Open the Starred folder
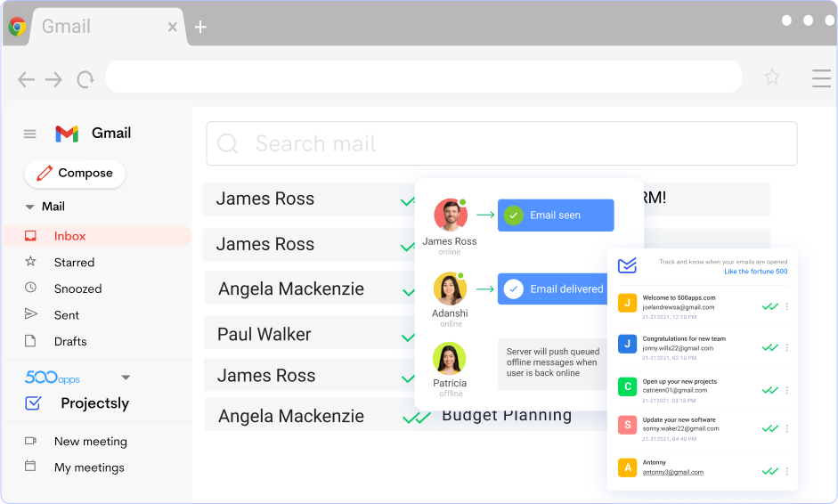 [x=74, y=263]
